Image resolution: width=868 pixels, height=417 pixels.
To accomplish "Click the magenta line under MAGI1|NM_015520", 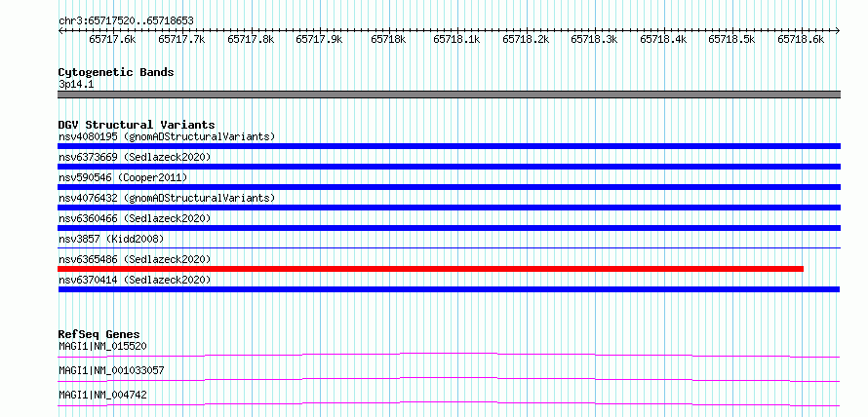I will point(449,355).
